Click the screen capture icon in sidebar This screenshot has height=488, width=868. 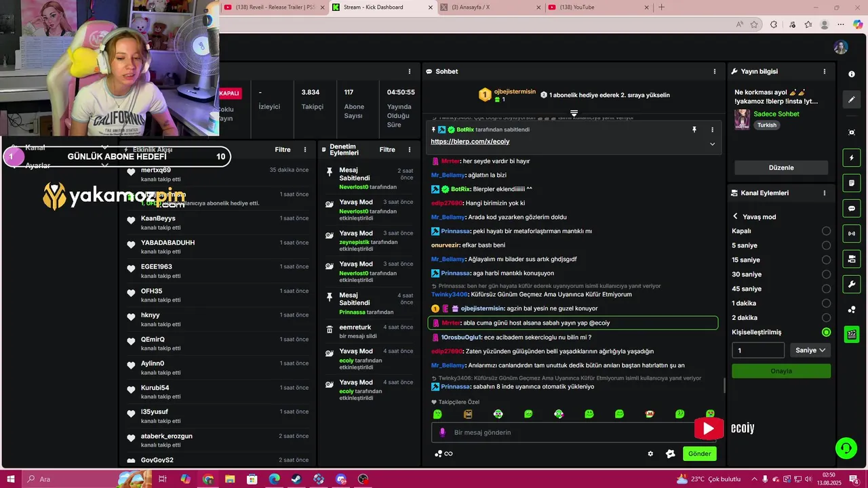coord(852,132)
